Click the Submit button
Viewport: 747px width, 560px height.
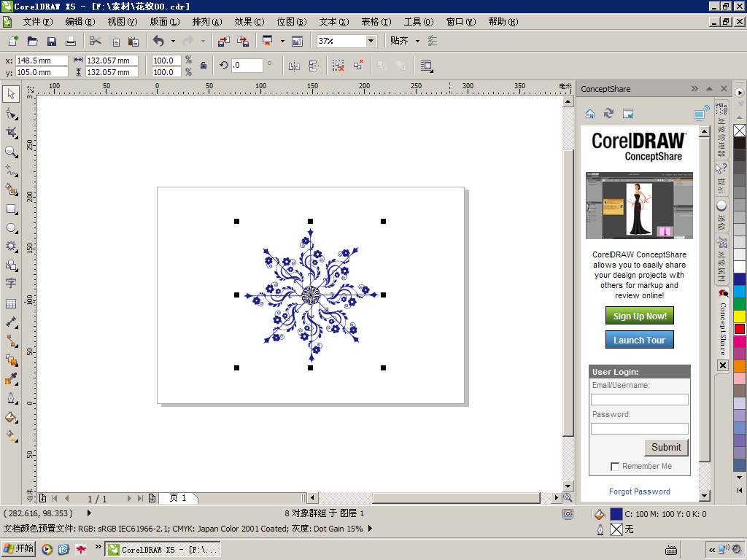(666, 448)
